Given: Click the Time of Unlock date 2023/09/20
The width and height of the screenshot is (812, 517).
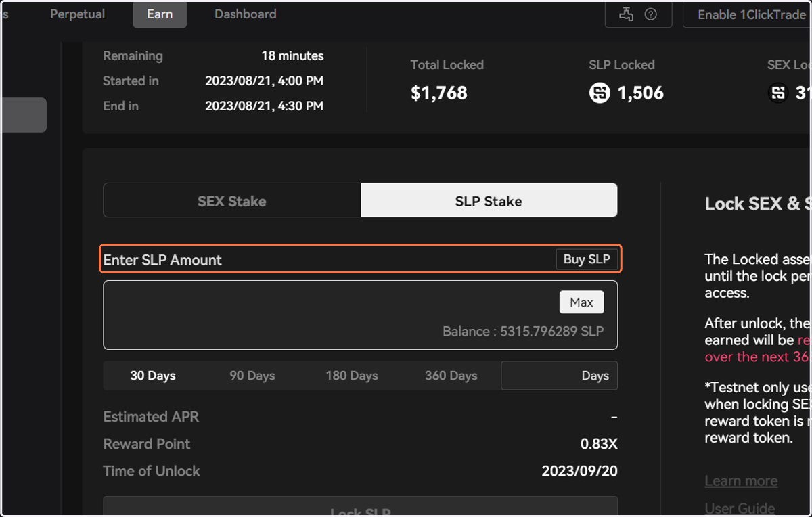Looking at the screenshot, I should [580, 471].
